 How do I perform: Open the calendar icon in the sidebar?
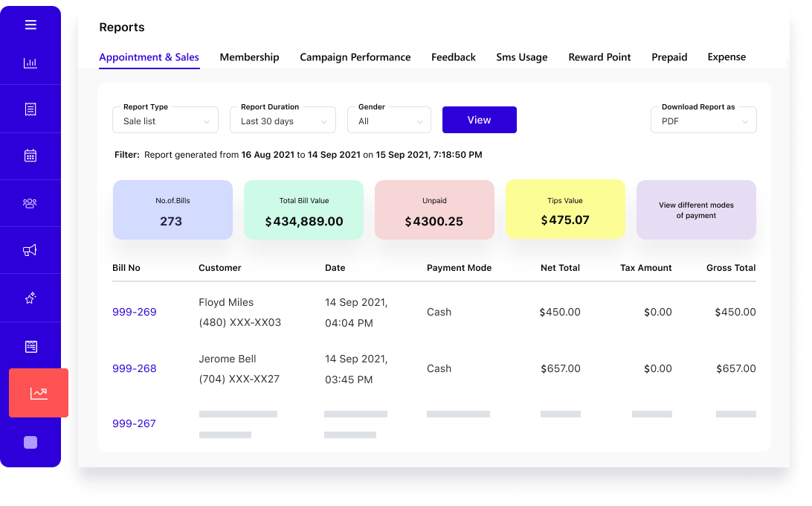coord(30,156)
